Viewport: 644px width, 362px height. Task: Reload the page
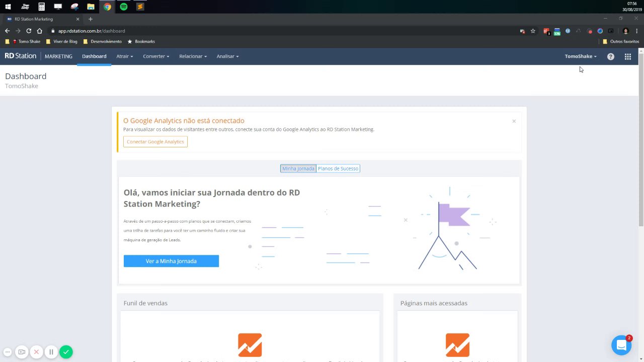29,31
